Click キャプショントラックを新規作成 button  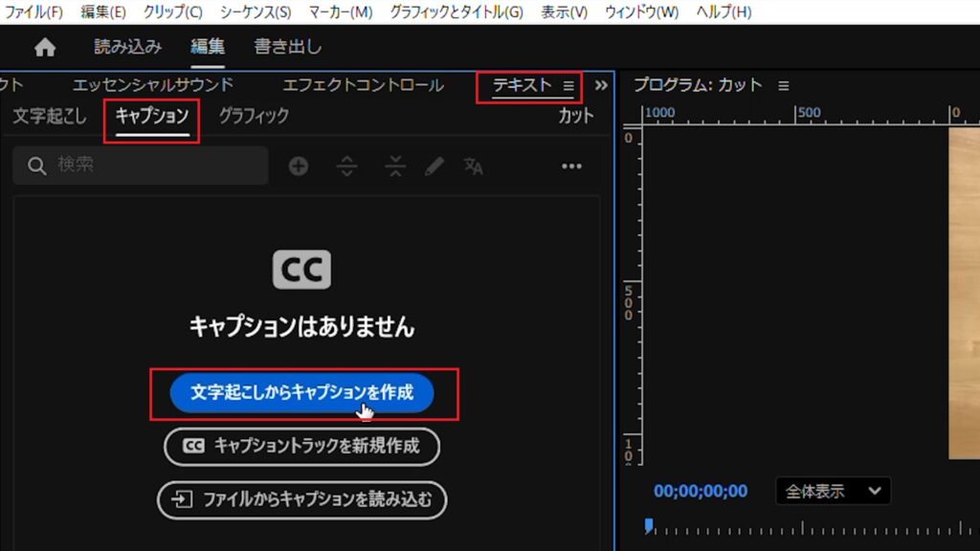click(301, 447)
